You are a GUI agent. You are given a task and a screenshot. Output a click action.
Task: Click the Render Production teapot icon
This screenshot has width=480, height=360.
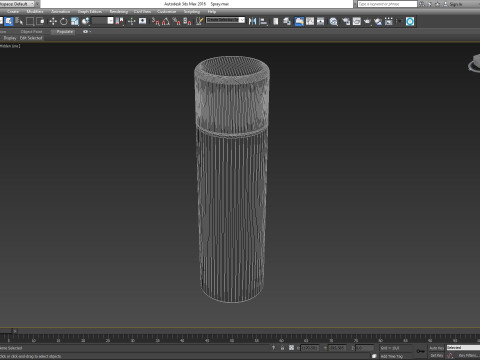tap(367, 22)
